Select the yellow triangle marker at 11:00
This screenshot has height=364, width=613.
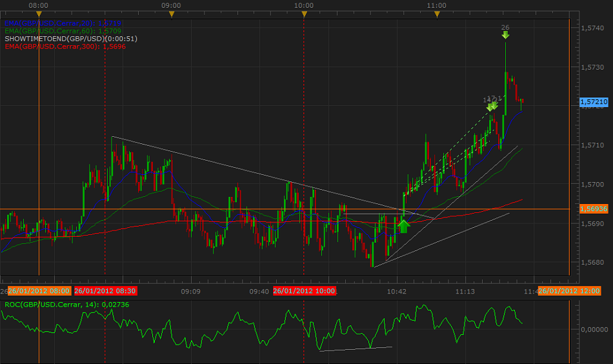click(x=437, y=14)
